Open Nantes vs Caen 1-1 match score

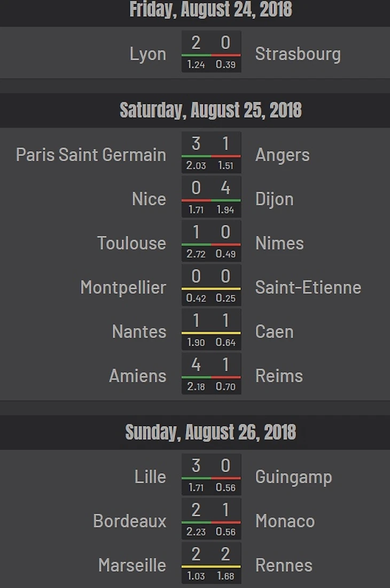[x=211, y=329]
